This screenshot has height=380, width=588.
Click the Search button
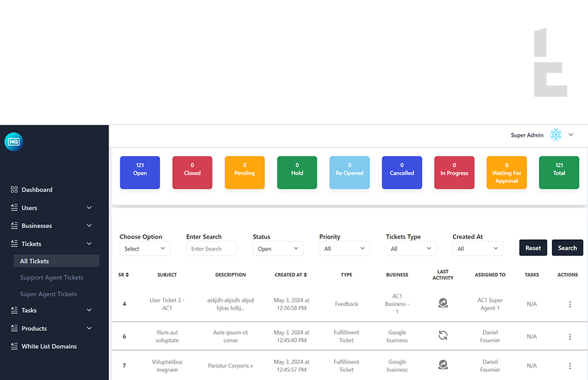click(567, 248)
